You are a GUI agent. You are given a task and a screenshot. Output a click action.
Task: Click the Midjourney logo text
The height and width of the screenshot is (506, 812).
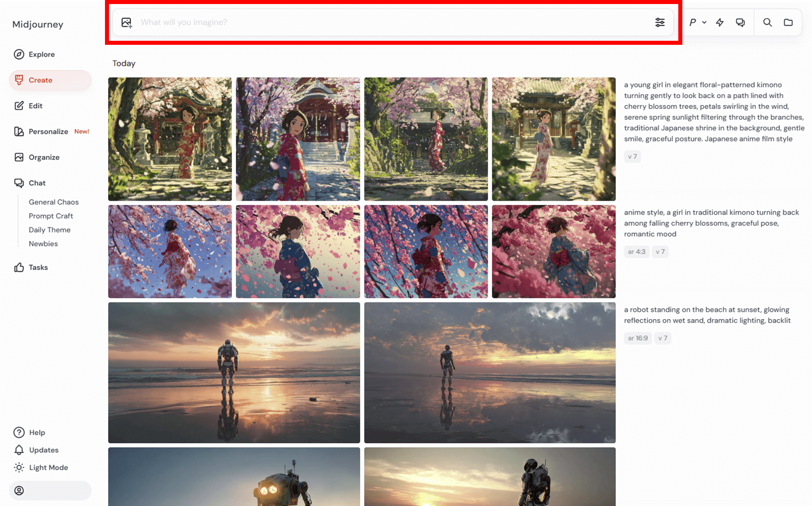point(38,25)
